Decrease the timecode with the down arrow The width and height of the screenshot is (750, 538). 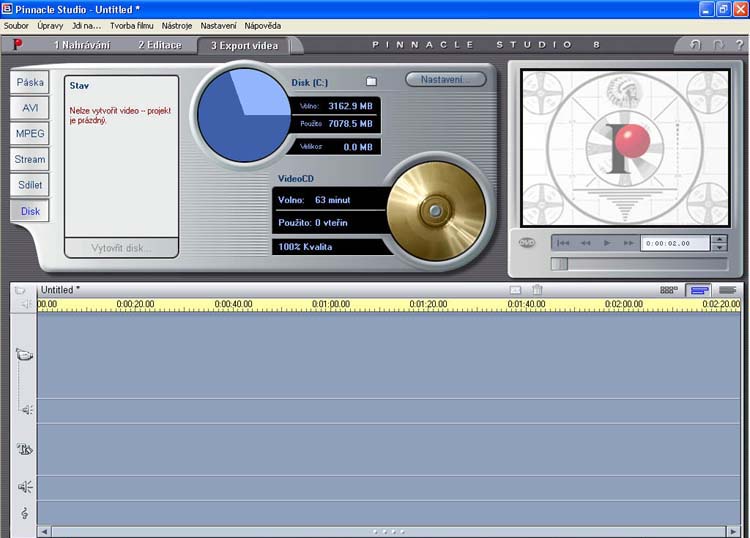coord(718,247)
